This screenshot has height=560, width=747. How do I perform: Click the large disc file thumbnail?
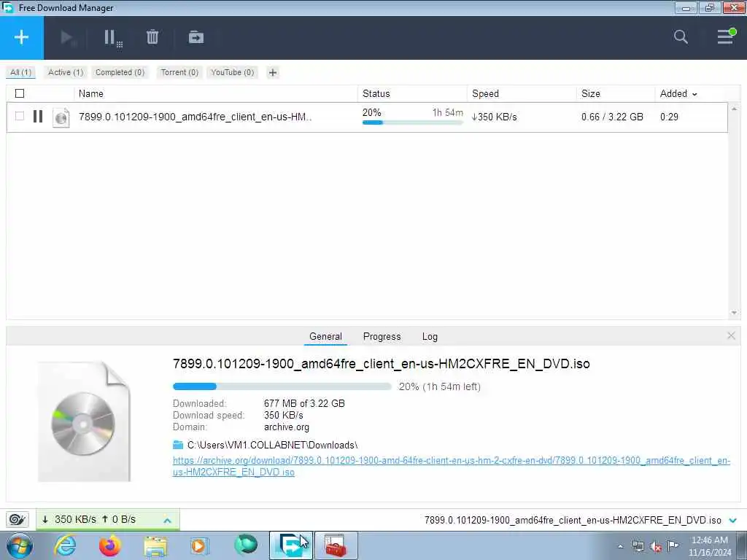pyautogui.click(x=84, y=422)
